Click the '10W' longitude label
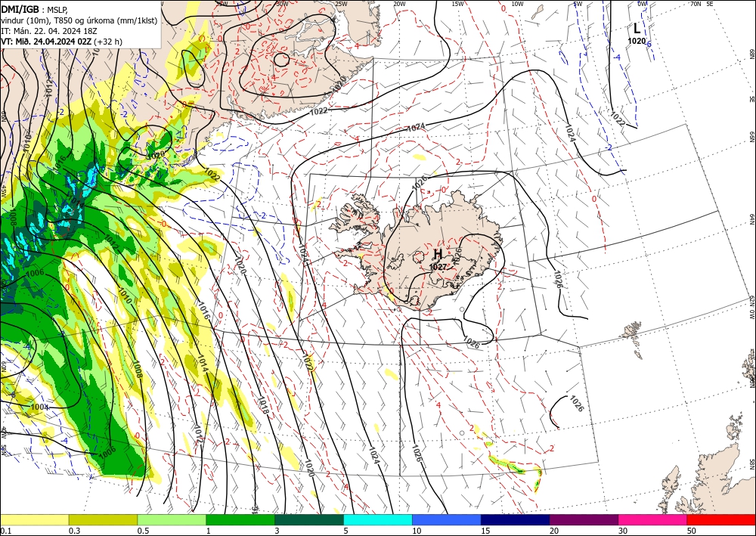 (517, 4)
